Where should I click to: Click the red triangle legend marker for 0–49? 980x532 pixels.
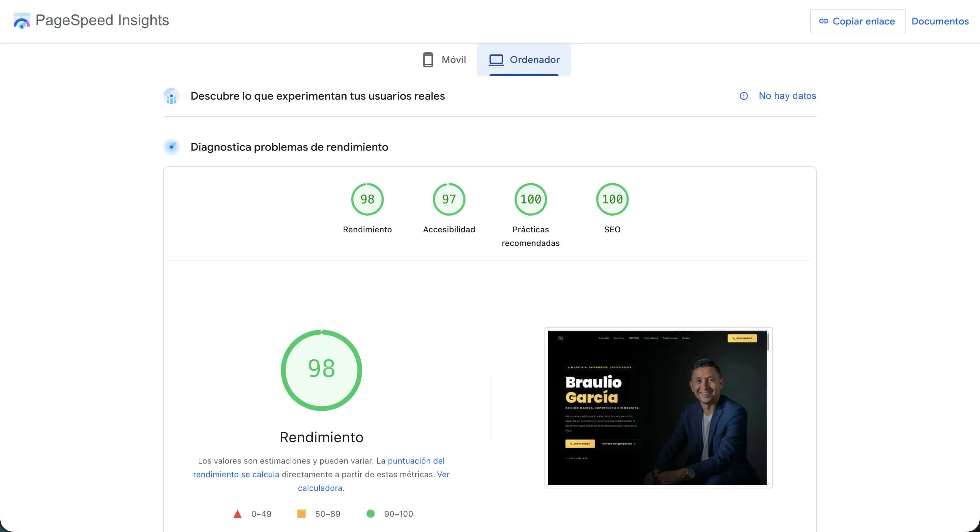tap(238, 514)
